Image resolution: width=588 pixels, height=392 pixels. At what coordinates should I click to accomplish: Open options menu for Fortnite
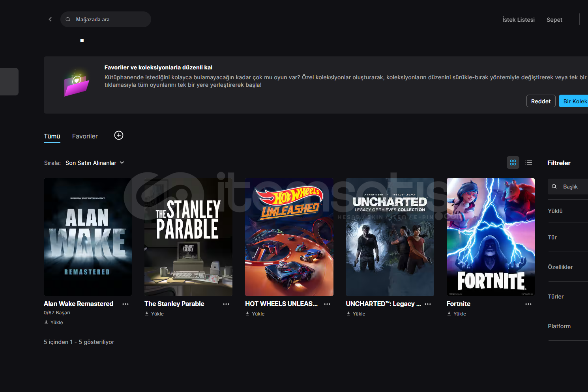coord(528,304)
